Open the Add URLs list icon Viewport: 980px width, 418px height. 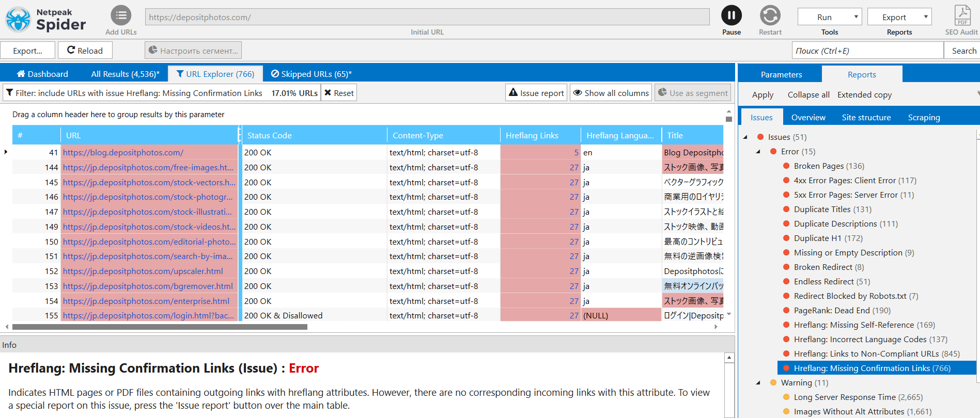121,15
